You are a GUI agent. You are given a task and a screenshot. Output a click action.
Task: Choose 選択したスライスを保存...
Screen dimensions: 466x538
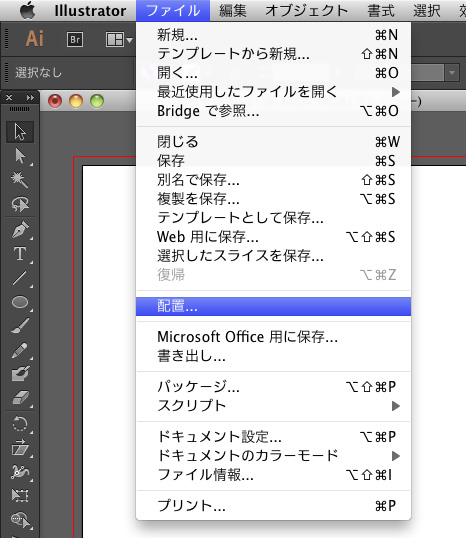coord(273,256)
